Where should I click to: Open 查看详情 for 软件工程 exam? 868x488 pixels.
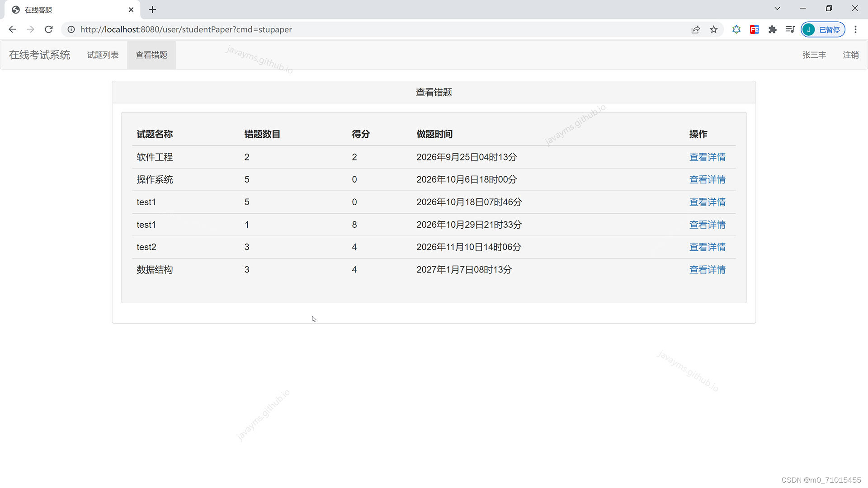tap(707, 157)
